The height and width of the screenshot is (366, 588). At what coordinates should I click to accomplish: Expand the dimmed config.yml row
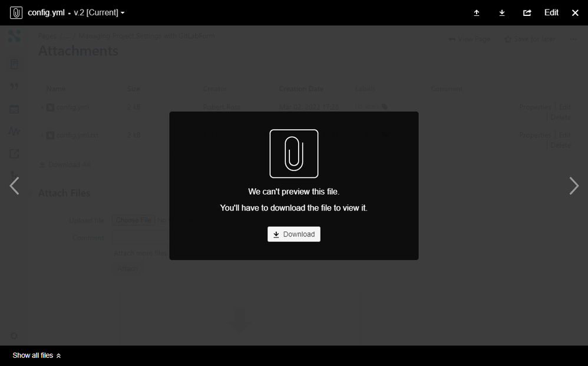tap(42, 107)
